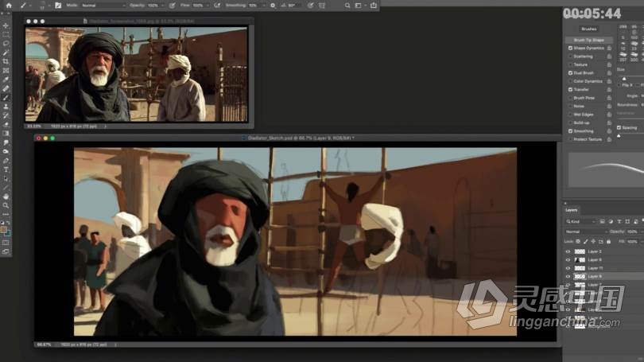Select the Zoom tool in left toolbar
This screenshot has width=644, height=362.
(6, 205)
